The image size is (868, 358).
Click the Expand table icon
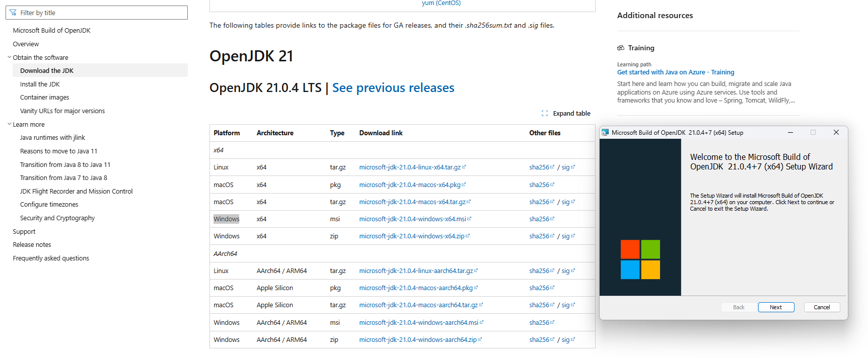pos(545,113)
